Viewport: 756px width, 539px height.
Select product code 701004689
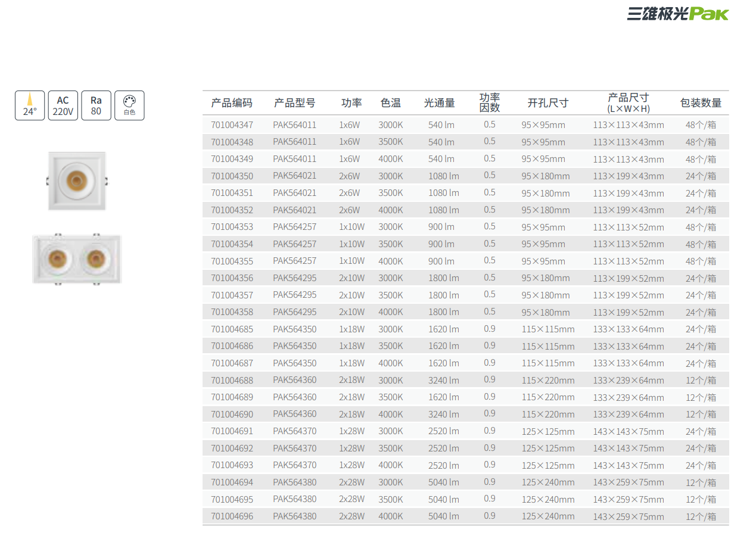(x=232, y=397)
